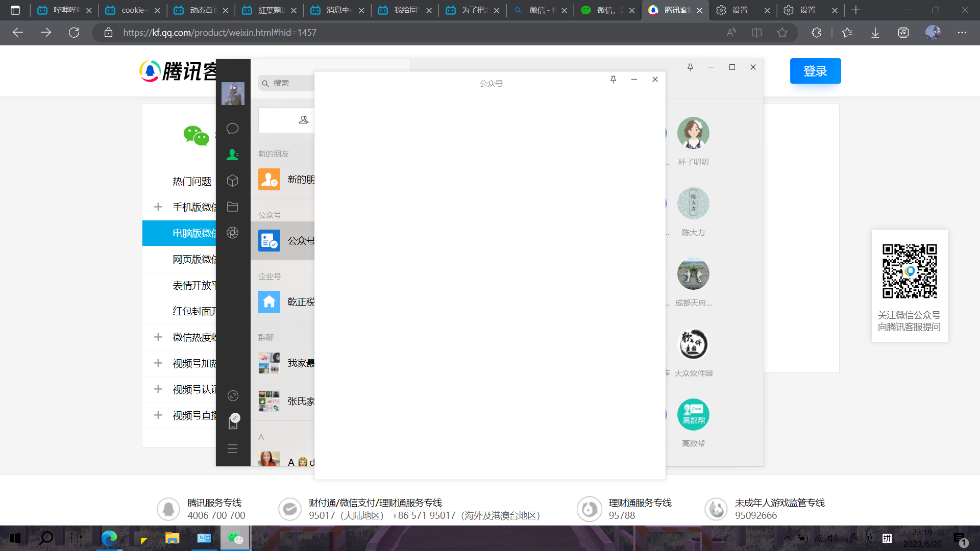980x551 pixels.
Task: Click the blue 登录 button
Action: [815, 71]
